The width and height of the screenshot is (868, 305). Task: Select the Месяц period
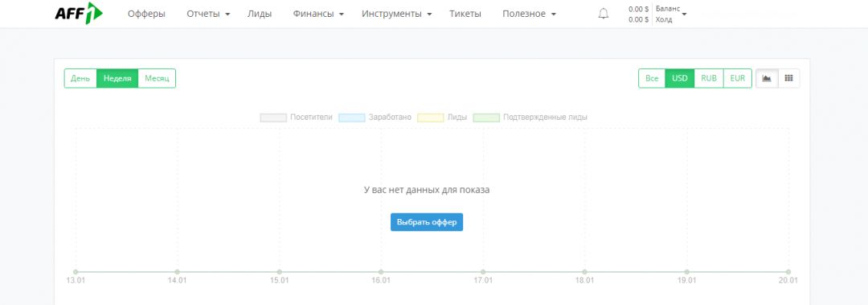[x=157, y=78]
